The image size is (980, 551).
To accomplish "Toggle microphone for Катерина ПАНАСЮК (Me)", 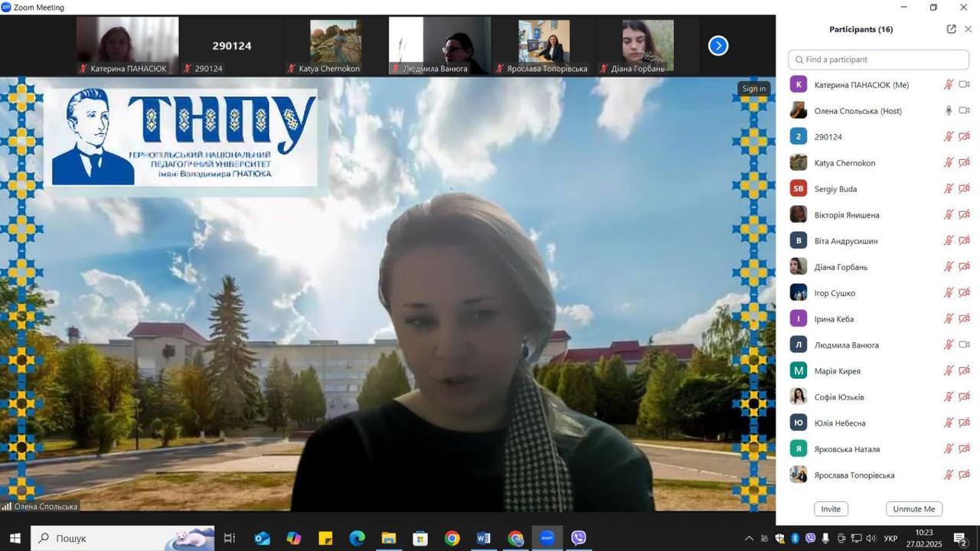I will 949,85.
